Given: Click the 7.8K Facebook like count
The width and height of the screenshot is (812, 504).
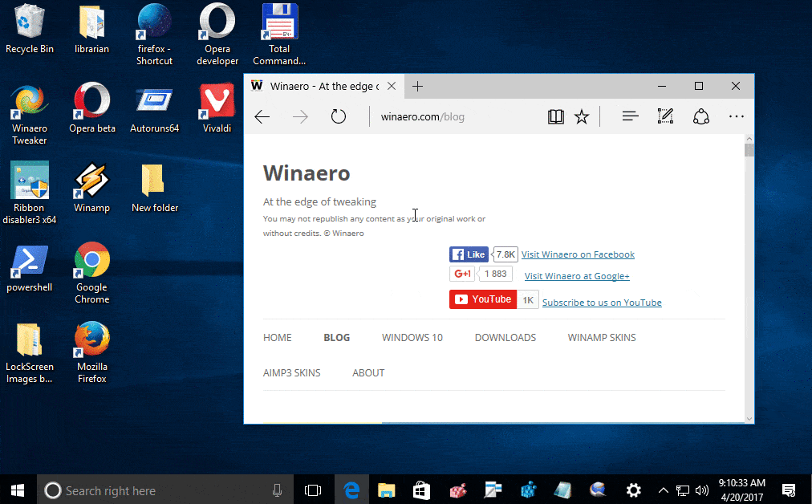Looking at the screenshot, I should pos(505,254).
